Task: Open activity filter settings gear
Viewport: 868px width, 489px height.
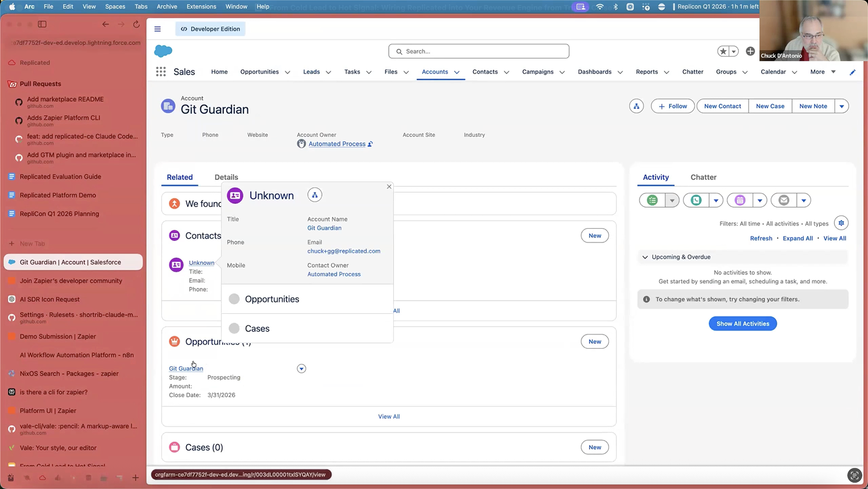Action: 841,223
